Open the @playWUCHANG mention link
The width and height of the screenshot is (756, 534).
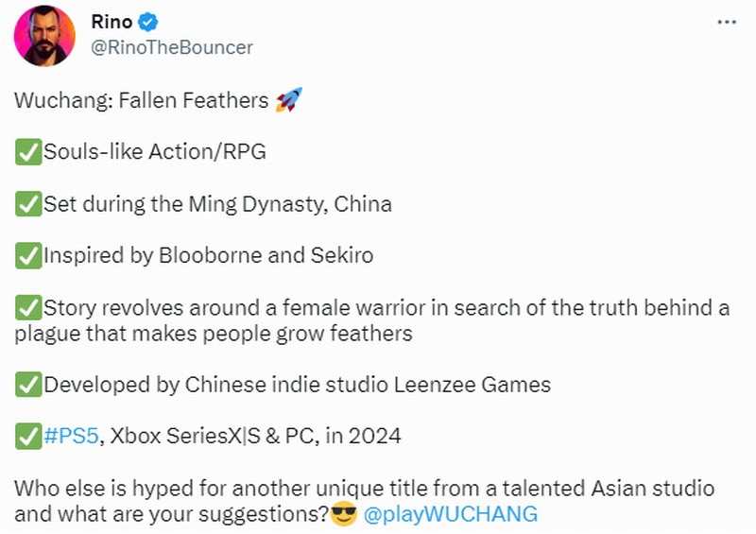pyautogui.click(x=450, y=514)
